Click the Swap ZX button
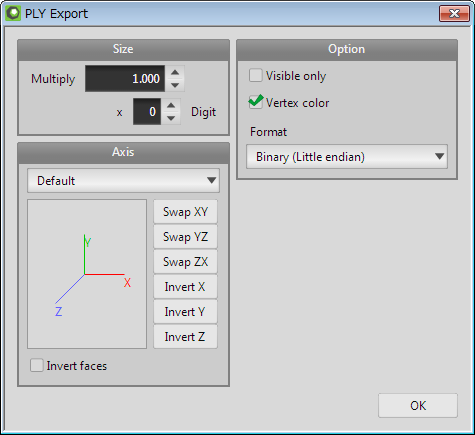Viewport: 475px width, 435px height. [185, 262]
